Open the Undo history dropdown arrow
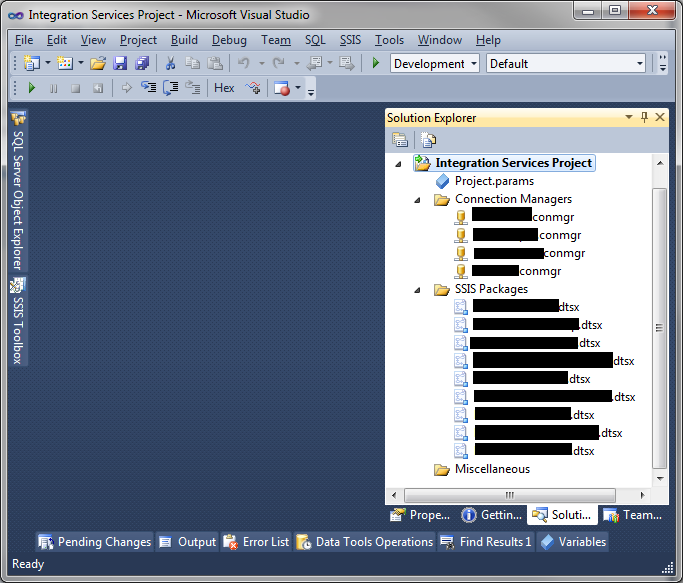 tap(262, 63)
